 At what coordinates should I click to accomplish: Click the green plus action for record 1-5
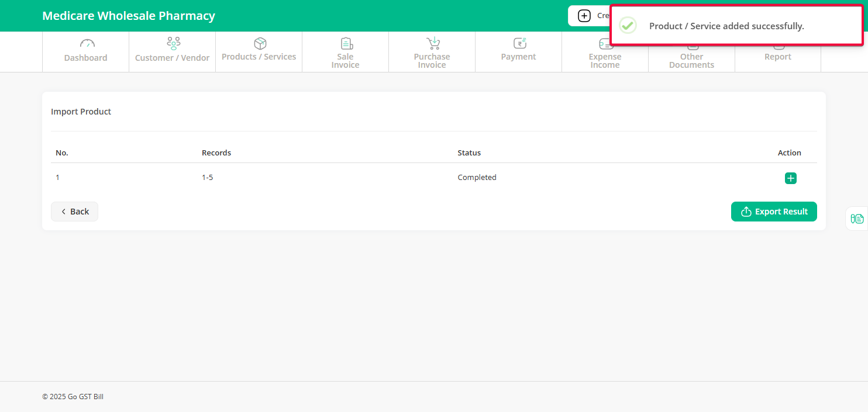(791, 178)
